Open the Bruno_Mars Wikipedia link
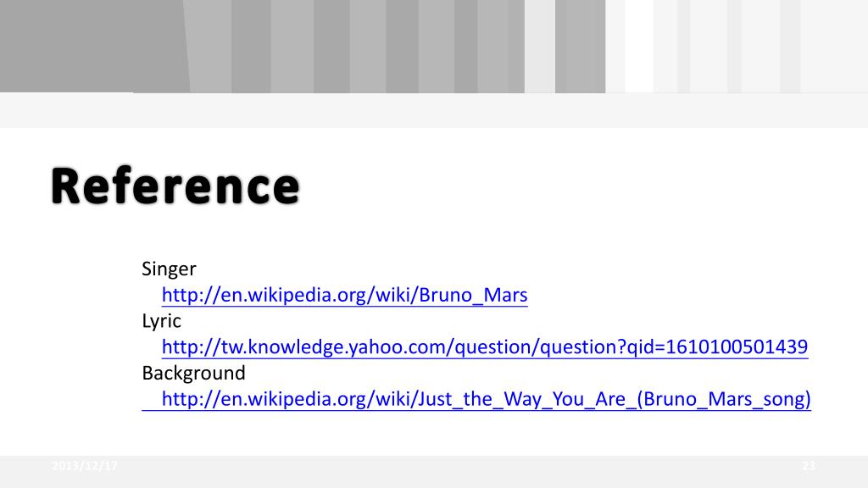868x488 pixels. (344, 295)
